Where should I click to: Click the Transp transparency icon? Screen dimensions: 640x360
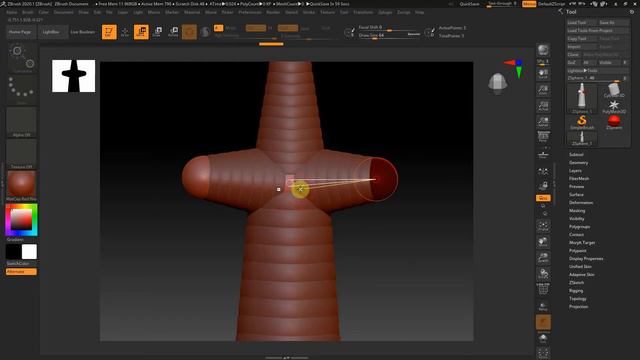click(x=543, y=307)
